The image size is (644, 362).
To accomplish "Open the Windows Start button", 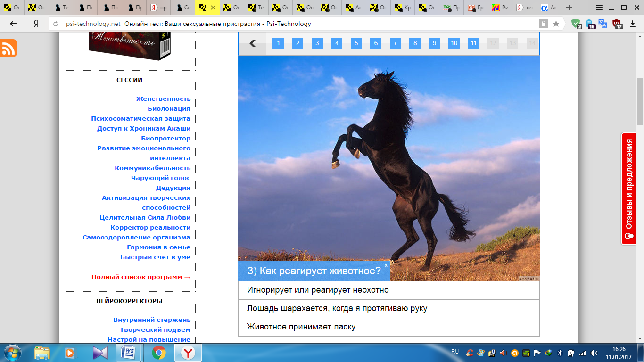I will point(13,352).
